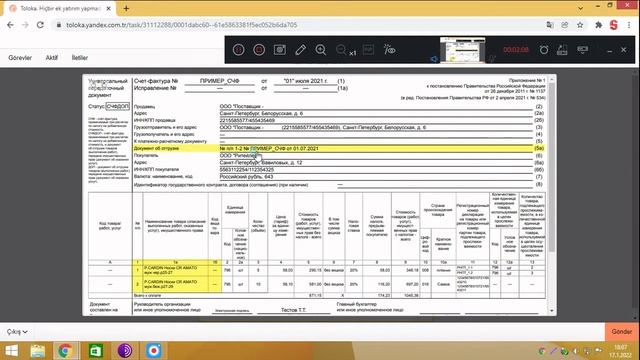
Task: Open the Windows Start button
Action: pyautogui.click(x=11, y=351)
